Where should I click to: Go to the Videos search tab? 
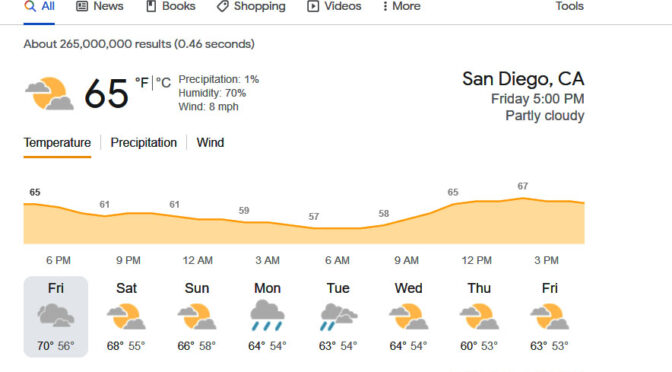pyautogui.click(x=334, y=6)
